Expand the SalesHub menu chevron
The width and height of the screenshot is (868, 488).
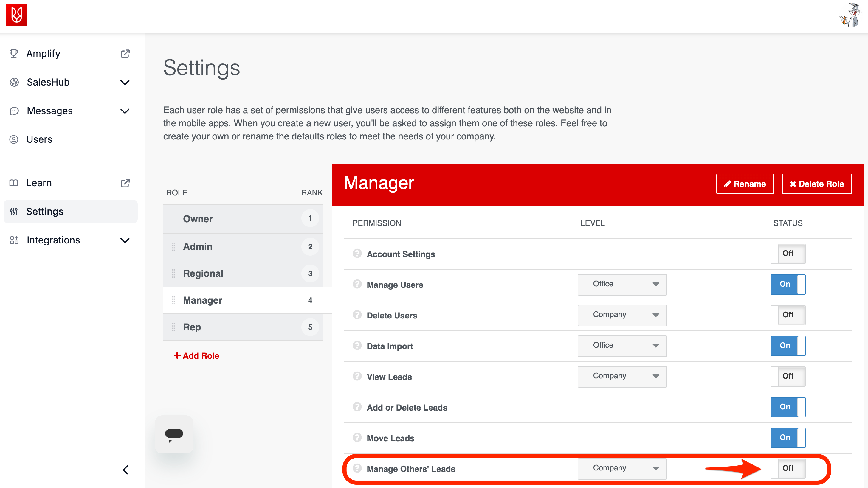click(125, 82)
